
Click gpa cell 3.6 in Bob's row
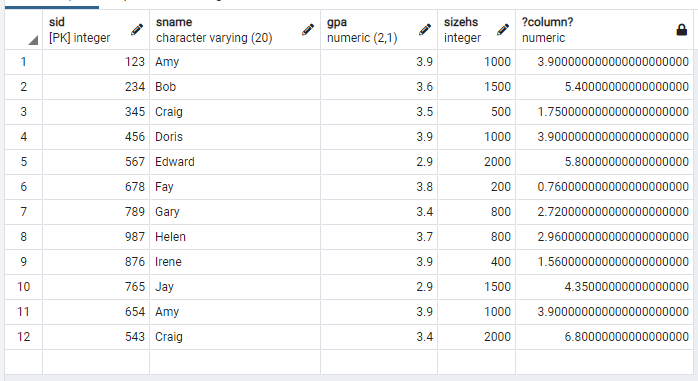379,87
